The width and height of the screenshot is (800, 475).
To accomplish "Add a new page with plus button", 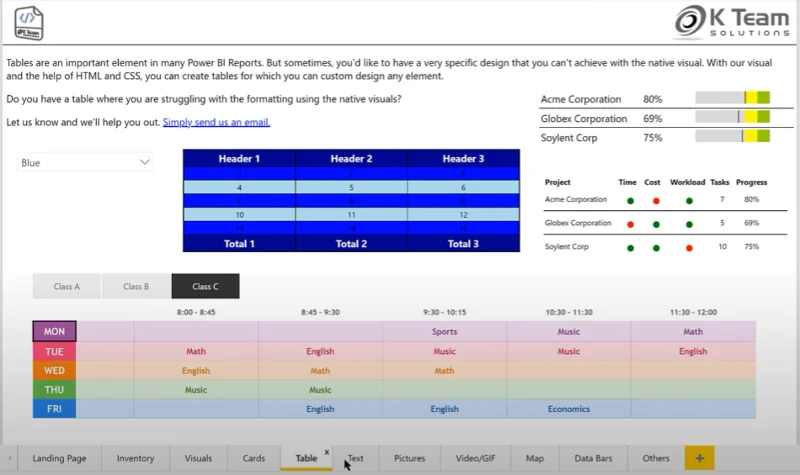I will 699,458.
